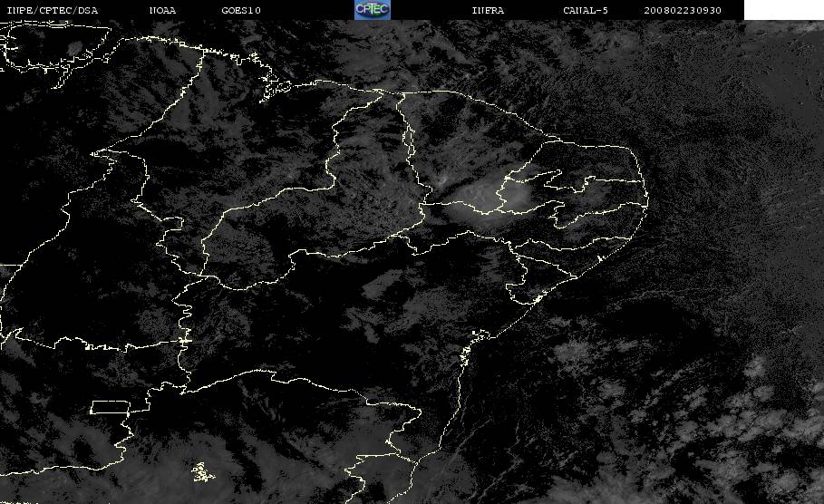824x504 pixels.
Task: Select the 'GOES10' satellite label
Action: coord(241,10)
